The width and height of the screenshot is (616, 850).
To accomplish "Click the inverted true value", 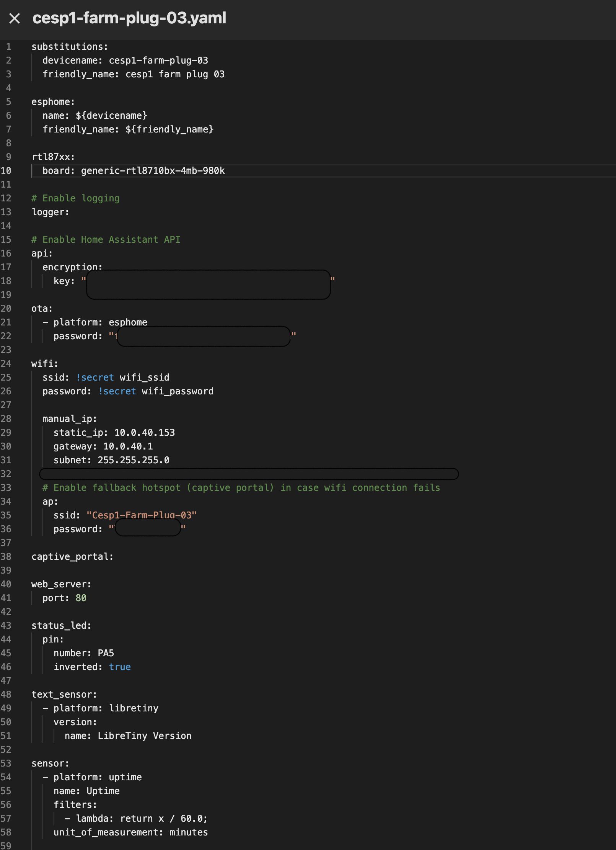I will click(119, 667).
